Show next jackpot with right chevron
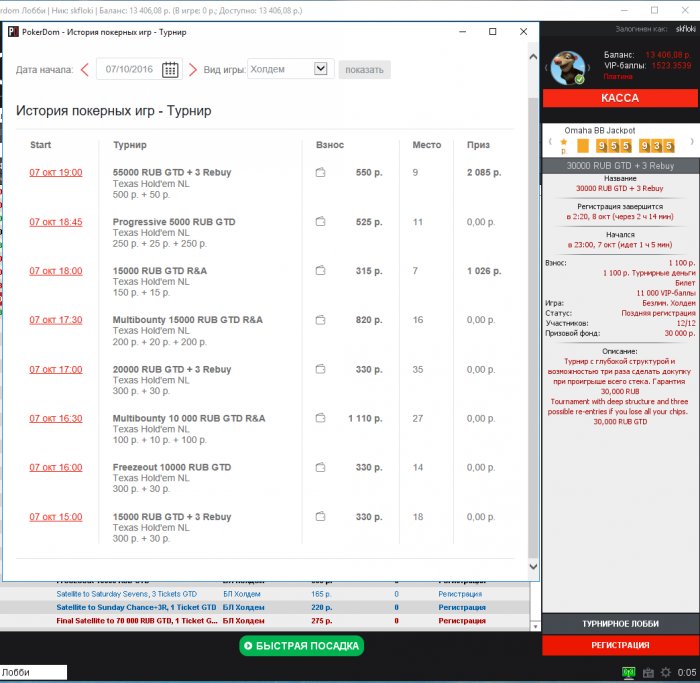The width and height of the screenshot is (700, 683). (x=692, y=142)
